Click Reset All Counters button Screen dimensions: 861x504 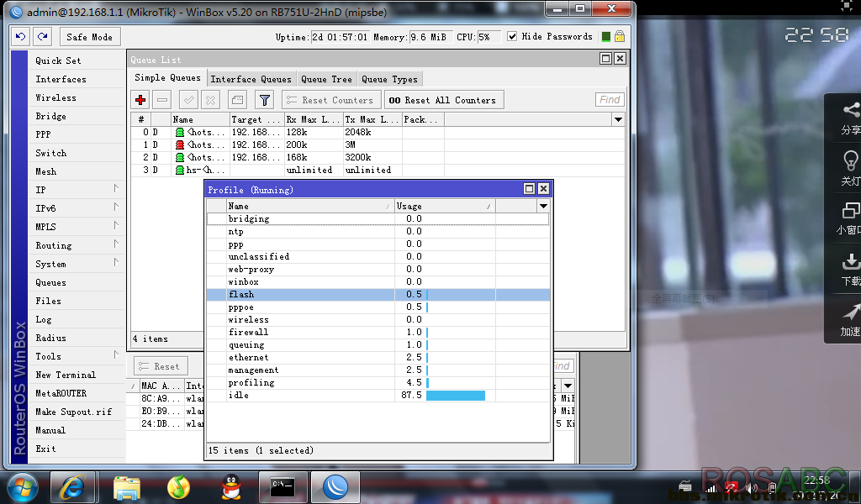tap(444, 100)
